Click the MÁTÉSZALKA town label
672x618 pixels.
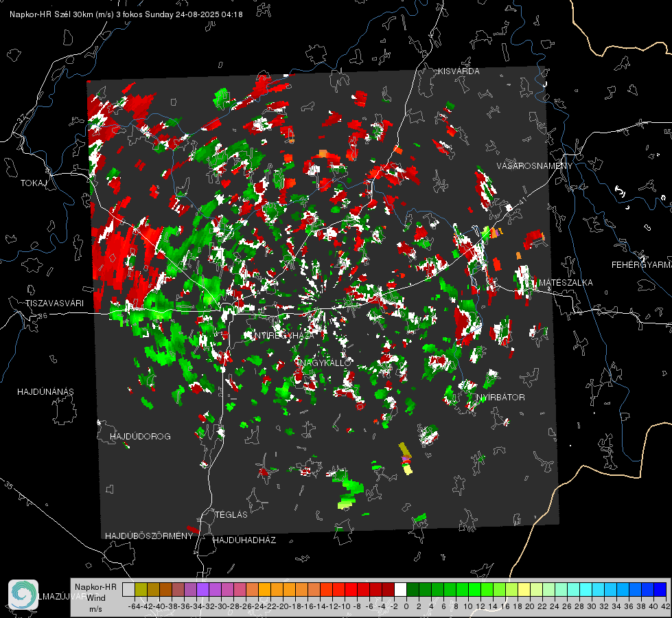click(566, 282)
